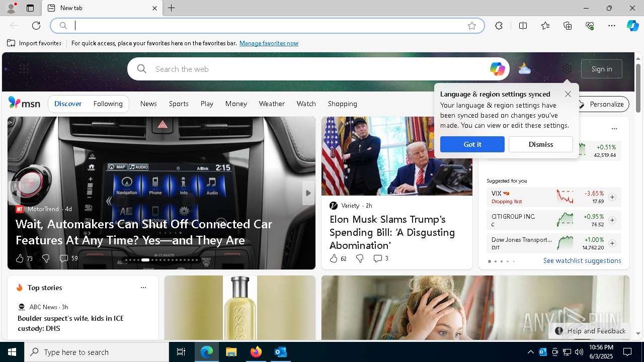The width and height of the screenshot is (644, 362).
Task: Open the tab actions menu icon
Action: [30, 8]
